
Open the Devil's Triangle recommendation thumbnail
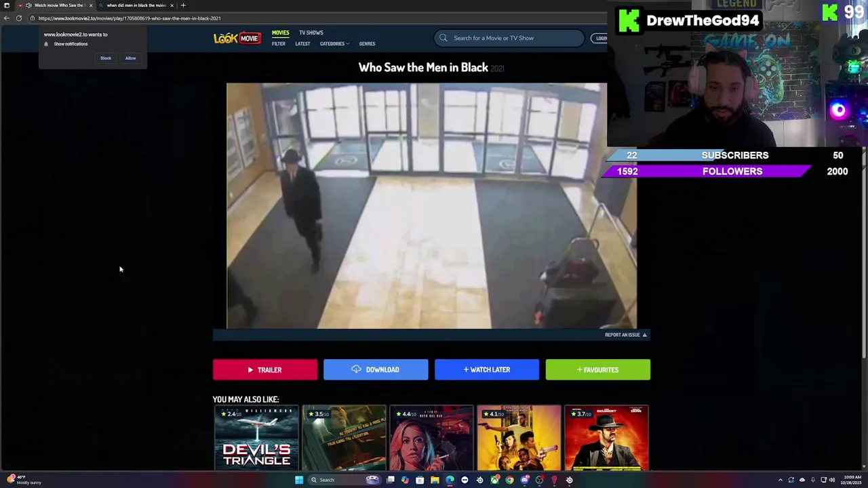click(256, 438)
